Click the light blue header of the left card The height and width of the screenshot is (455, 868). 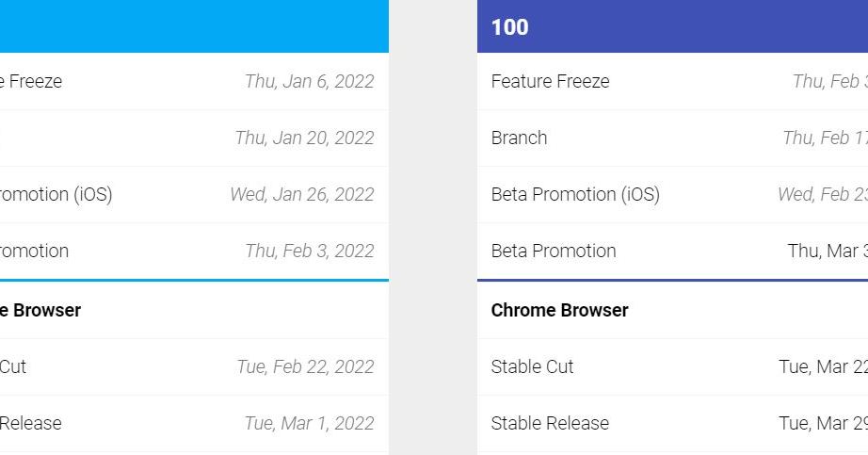[x=188, y=26]
